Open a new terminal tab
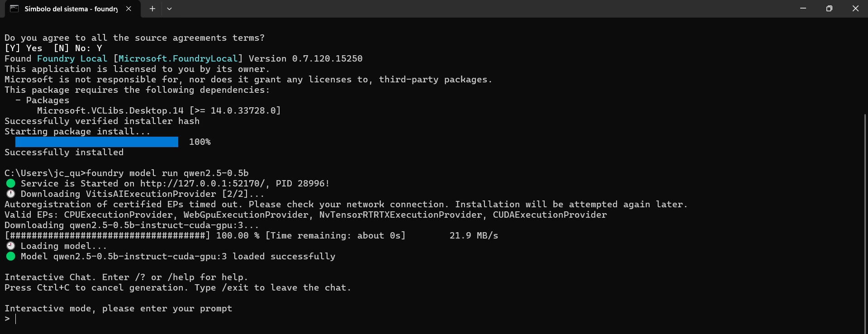868x334 pixels. click(152, 9)
